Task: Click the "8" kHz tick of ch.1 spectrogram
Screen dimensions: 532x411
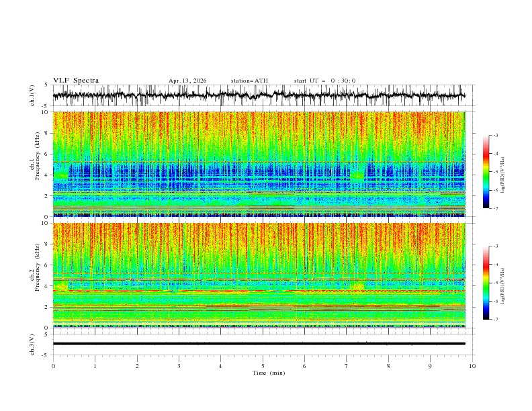Action: (48, 133)
